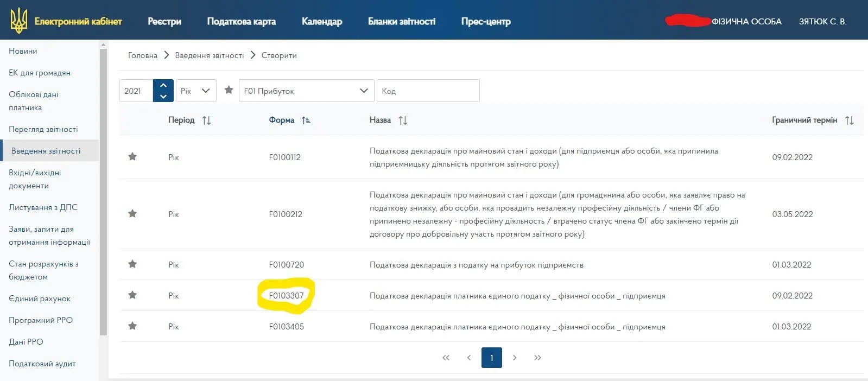The height and width of the screenshot is (381, 868).
Task: Open form F0103307 link
Action: [286, 296]
